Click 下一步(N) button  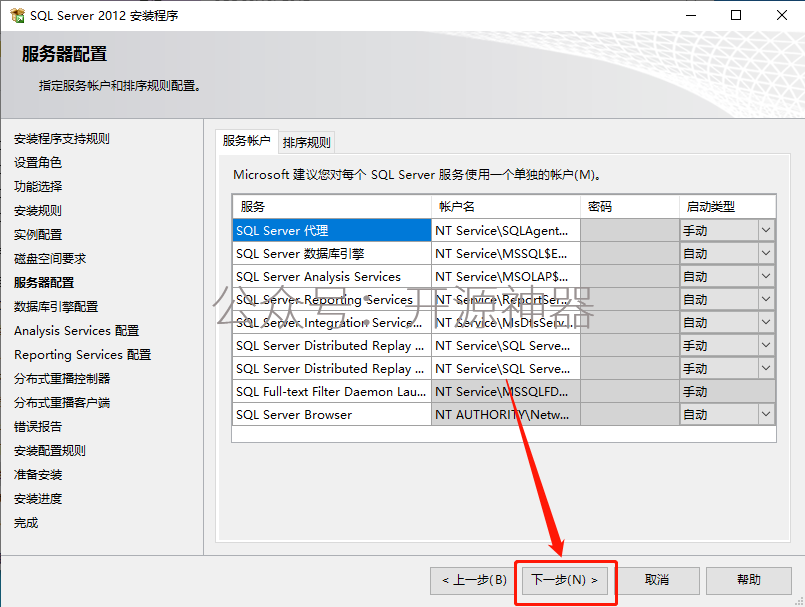[565, 580]
